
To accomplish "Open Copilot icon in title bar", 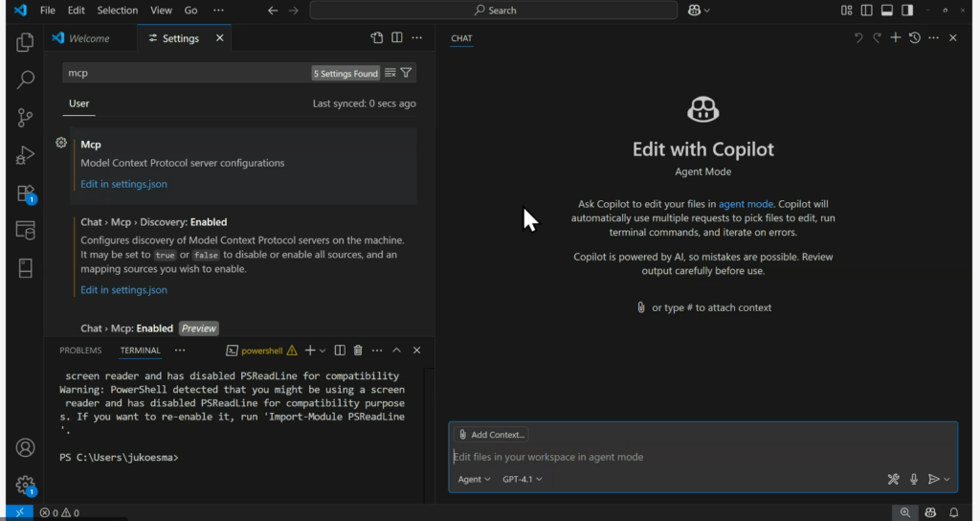I will (x=694, y=10).
